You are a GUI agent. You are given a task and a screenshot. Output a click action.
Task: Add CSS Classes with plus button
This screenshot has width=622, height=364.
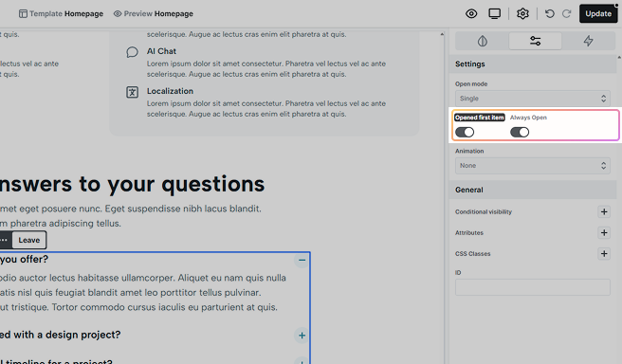(x=604, y=253)
